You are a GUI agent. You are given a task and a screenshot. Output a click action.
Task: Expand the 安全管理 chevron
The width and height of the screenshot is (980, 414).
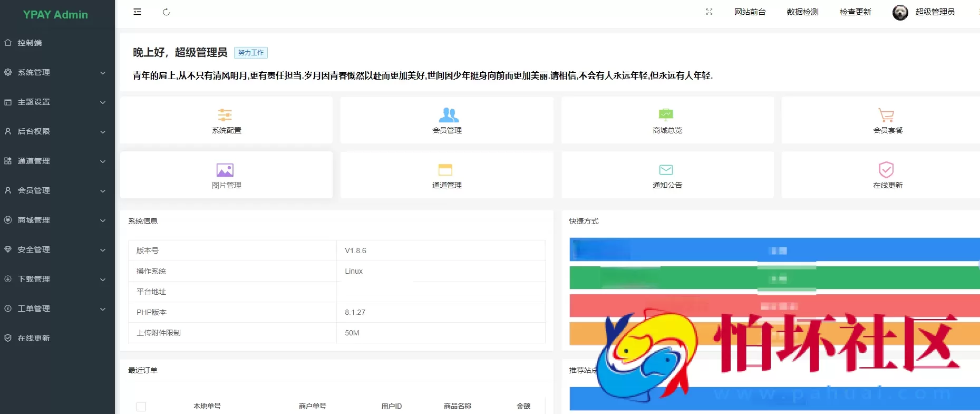point(103,250)
